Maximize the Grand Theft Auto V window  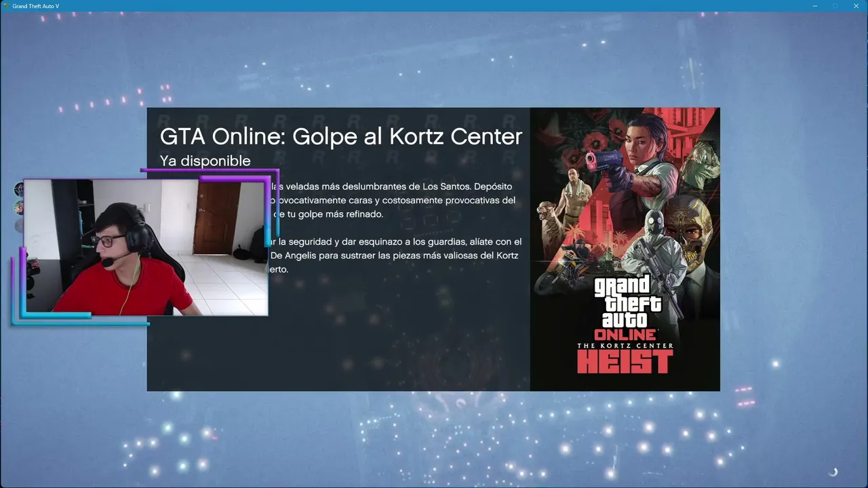835,6
